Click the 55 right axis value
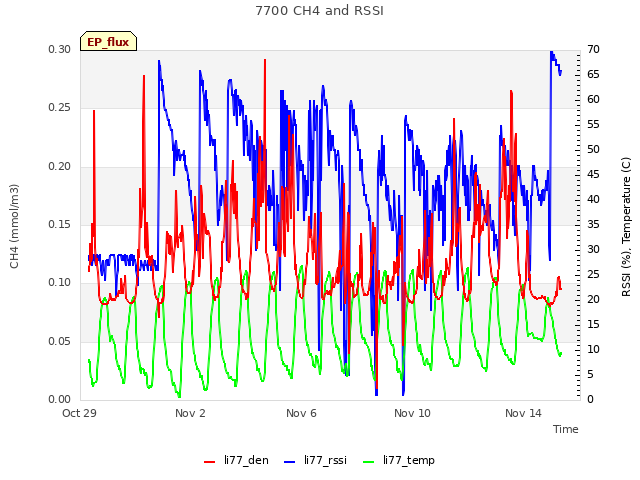The width and height of the screenshot is (640, 480). click(x=593, y=124)
